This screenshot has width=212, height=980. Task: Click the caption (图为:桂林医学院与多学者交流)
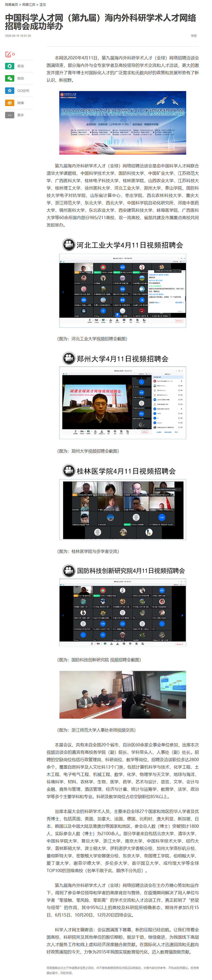click(x=88, y=551)
